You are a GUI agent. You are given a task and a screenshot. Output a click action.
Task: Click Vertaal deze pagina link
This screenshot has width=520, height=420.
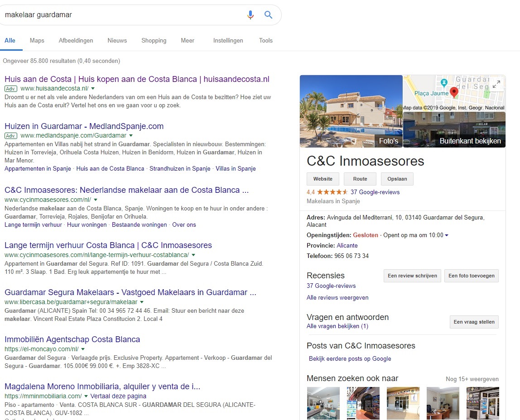coord(118,396)
